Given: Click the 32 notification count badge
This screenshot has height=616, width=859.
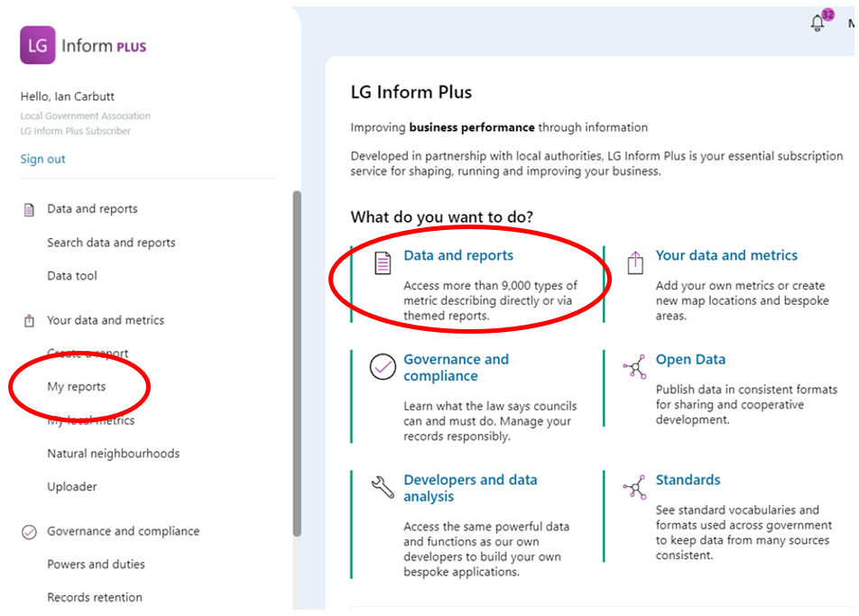Looking at the screenshot, I should pyautogui.click(x=827, y=14).
